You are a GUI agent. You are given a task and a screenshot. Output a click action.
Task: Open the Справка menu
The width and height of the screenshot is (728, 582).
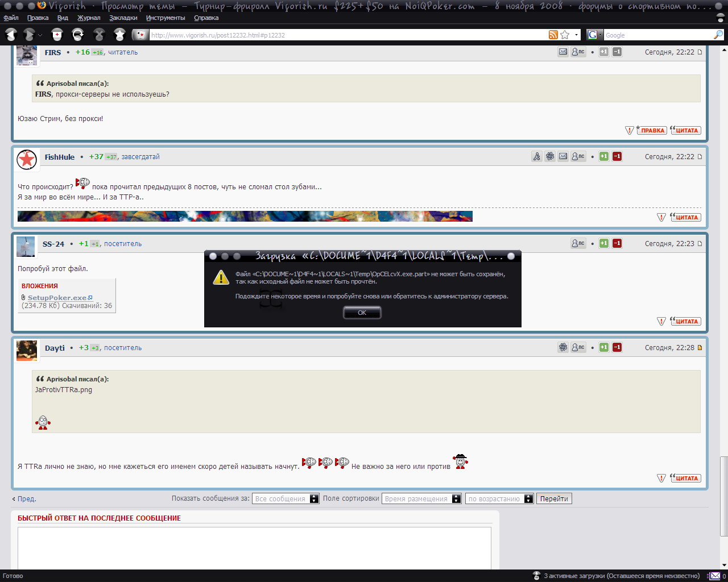coord(206,18)
